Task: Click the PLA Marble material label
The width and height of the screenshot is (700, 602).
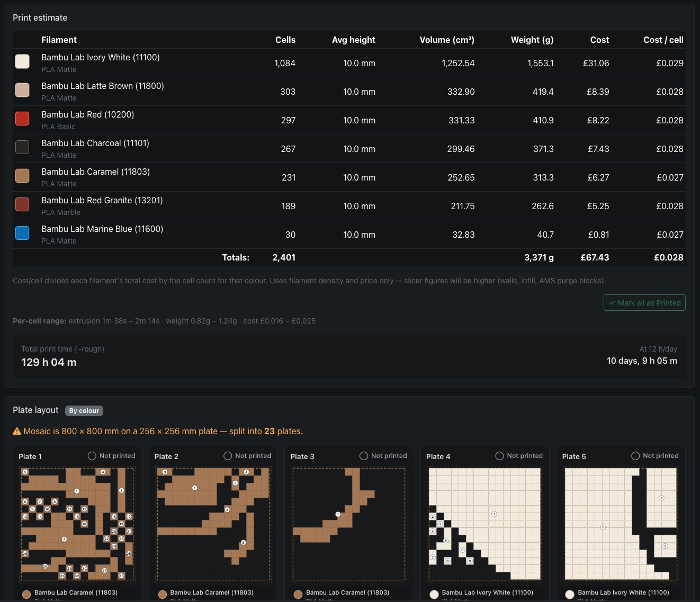Action: (61, 212)
